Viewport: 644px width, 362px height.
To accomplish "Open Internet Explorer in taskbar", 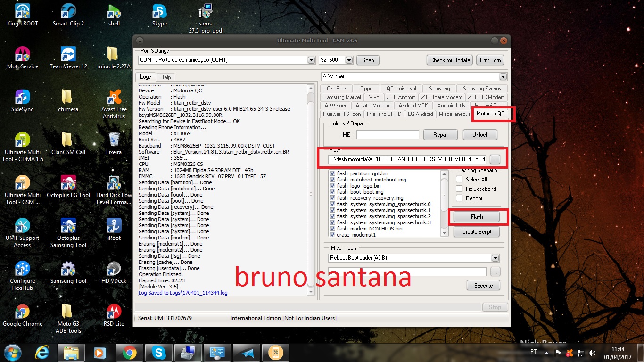I will coord(42,353).
